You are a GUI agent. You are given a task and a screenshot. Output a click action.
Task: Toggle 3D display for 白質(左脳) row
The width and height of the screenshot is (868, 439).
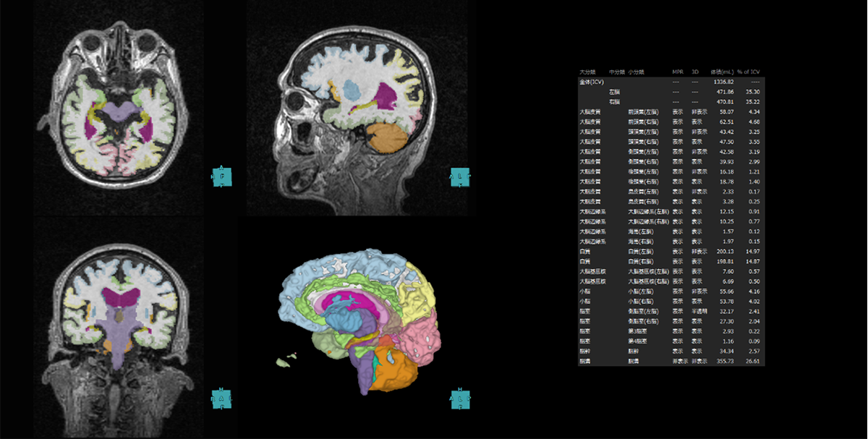[x=697, y=251]
